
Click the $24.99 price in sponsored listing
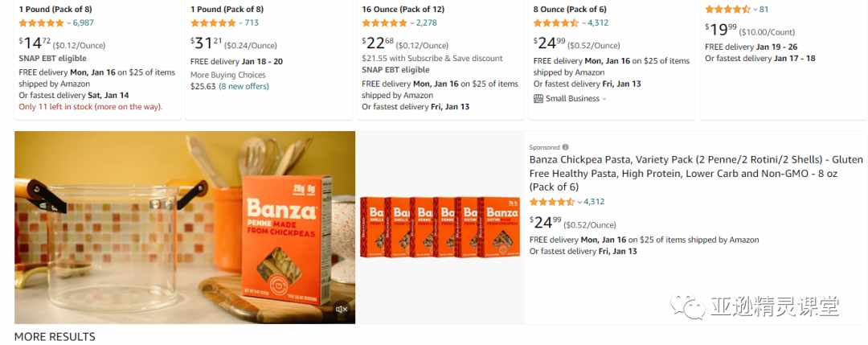pyautogui.click(x=545, y=223)
